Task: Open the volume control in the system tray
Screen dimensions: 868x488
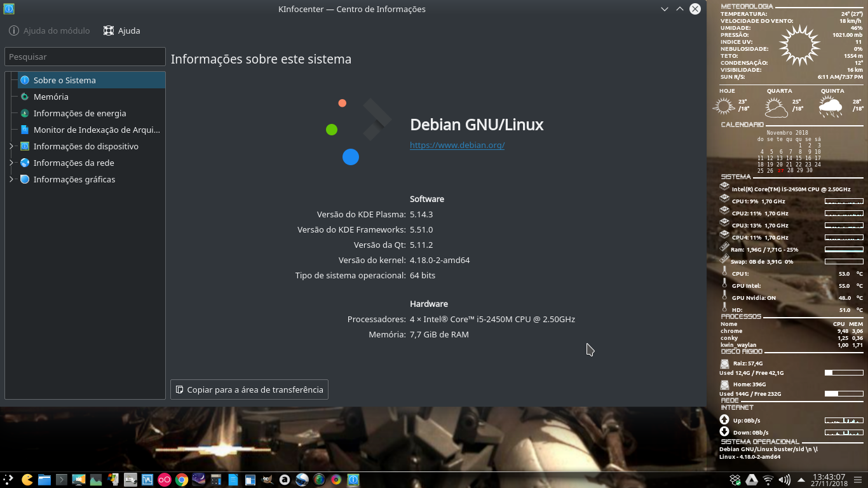Action: pyautogui.click(x=784, y=480)
